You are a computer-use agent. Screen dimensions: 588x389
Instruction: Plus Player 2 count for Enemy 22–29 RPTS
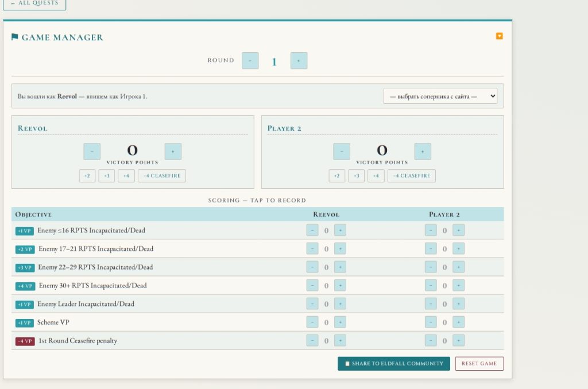[x=458, y=267]
